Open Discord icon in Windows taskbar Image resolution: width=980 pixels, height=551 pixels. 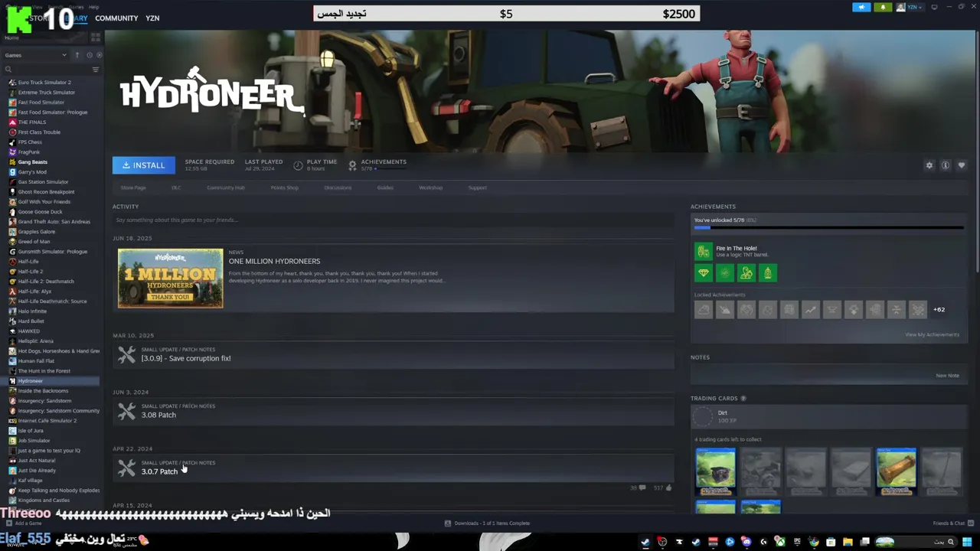click(746, 542)
